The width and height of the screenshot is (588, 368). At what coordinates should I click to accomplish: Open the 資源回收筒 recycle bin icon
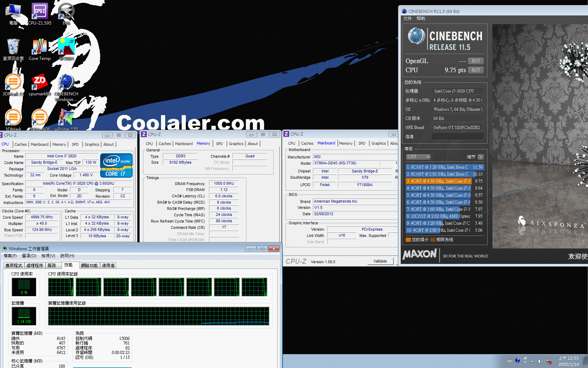click(x=13, y=49)
